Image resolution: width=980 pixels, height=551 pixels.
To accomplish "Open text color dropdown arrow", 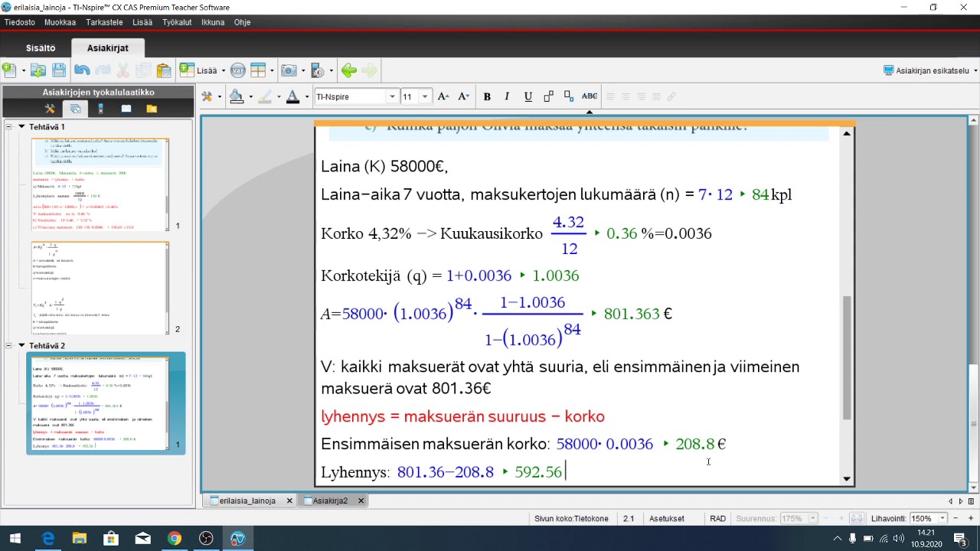I will (x=305, y=97).
